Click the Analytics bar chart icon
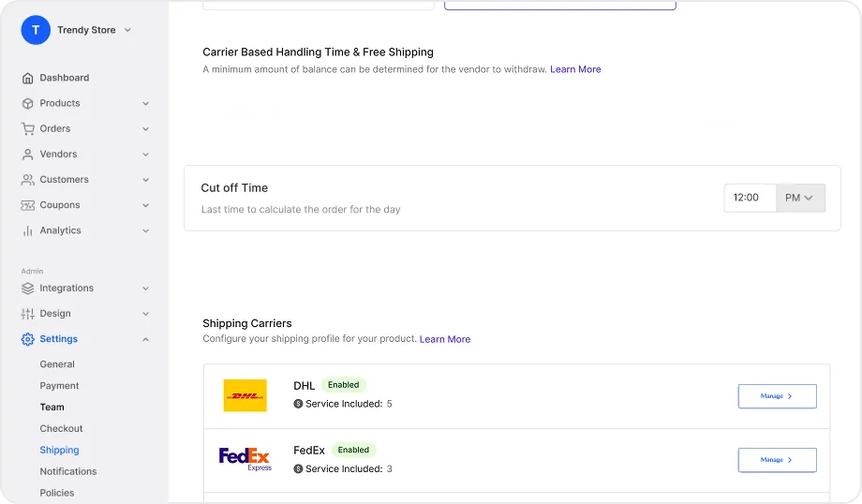The image size is (862, 504). coord(27,230)
